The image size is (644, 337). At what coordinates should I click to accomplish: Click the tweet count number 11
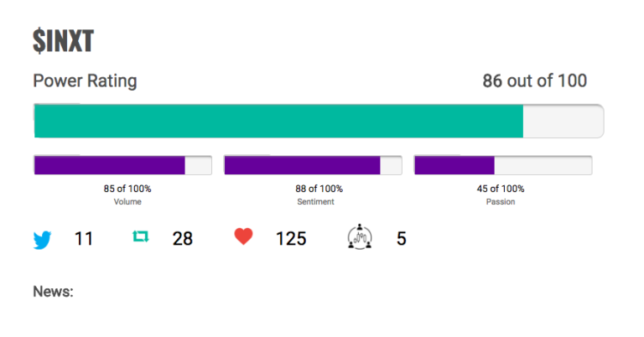[84, 238]
